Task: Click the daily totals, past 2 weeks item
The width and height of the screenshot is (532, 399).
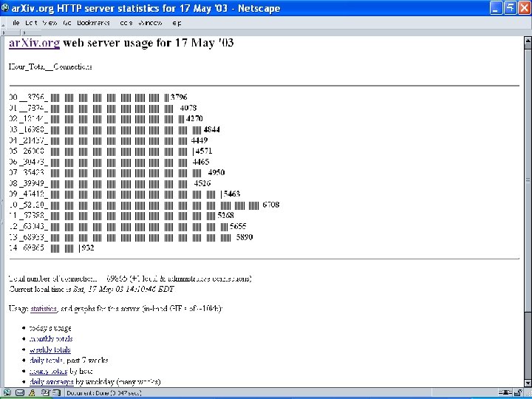Action: pyautogui.click(x=69, y=361)
